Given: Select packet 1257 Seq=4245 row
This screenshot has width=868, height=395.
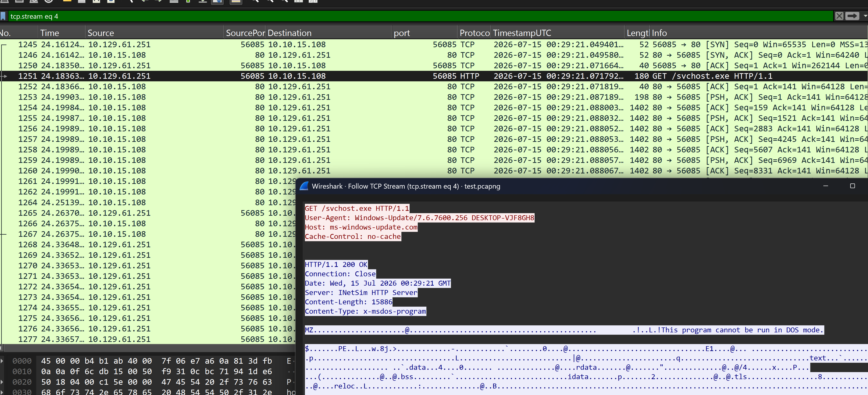Looking at the screenshot, I should [434, 139].
